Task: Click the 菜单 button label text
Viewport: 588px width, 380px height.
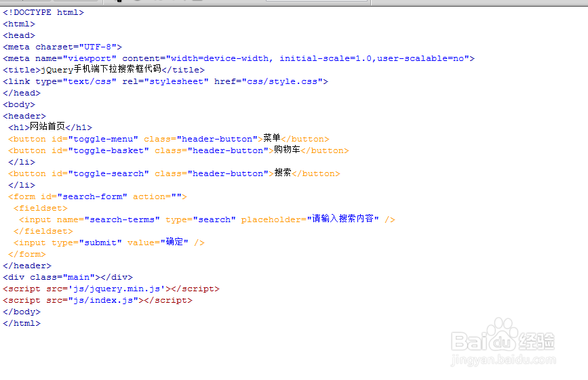Action: point(272,138)
